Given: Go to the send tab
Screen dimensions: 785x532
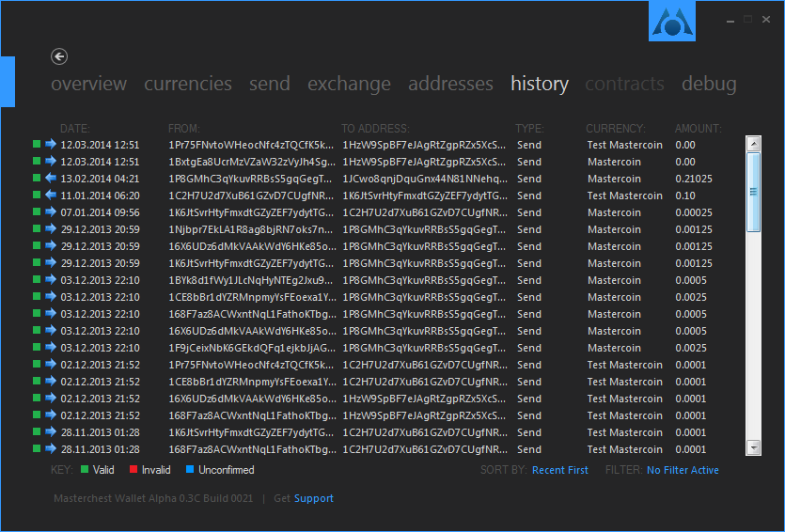Looking at the screenshot, I should (269, 84).
